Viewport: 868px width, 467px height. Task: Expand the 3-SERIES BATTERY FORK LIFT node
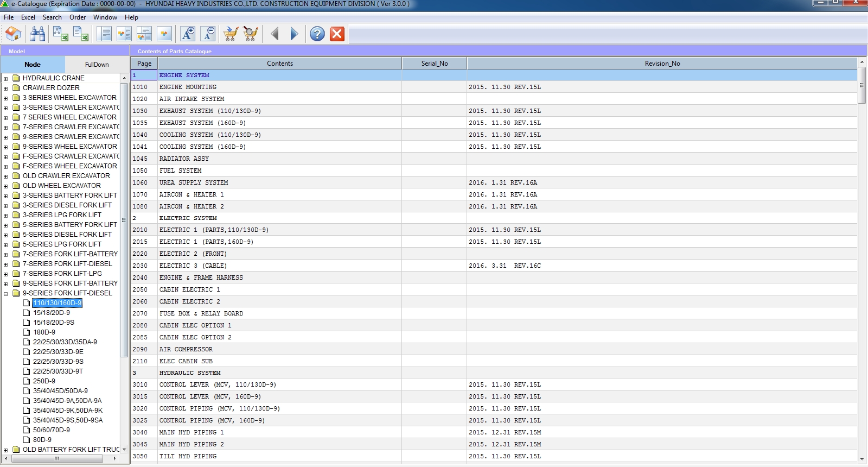(x=6, y=195)
